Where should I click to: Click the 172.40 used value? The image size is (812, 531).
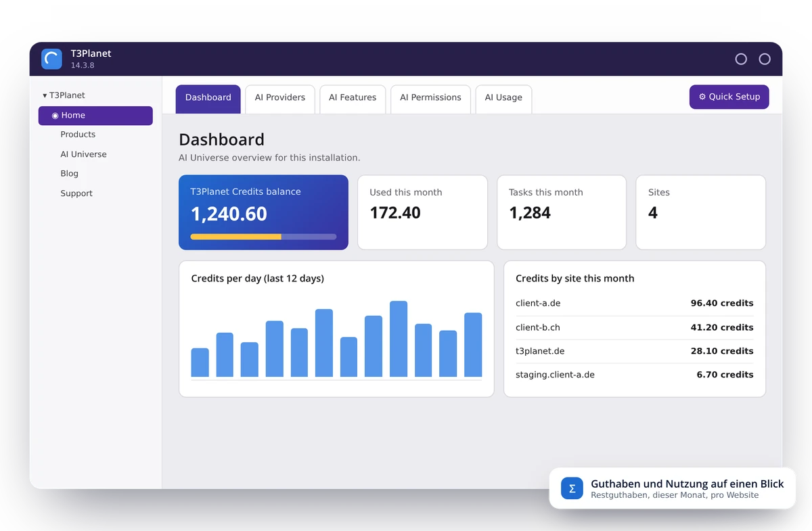[395, 213]
